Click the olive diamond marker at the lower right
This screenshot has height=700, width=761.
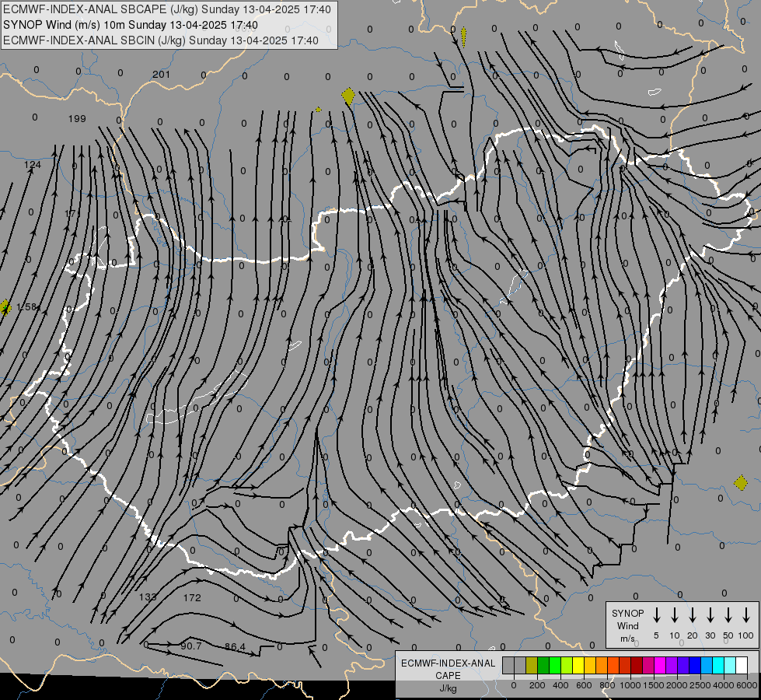(x=741, y=483)
